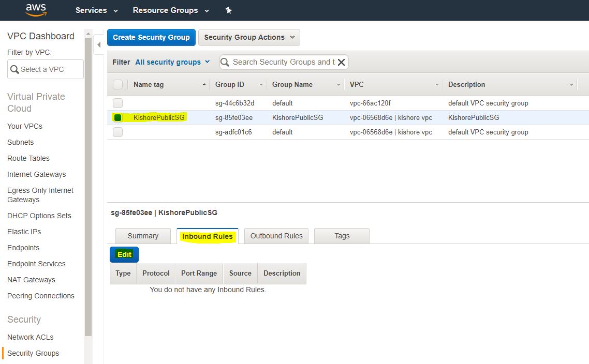The image size is (589, 364).
Task: Open the All security groups filter dropdown
Action: (x=172, y=62)
